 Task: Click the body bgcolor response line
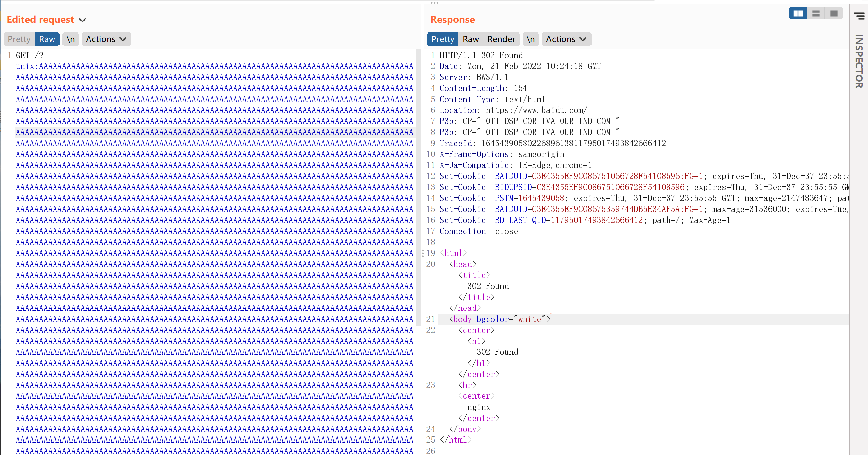[x=499, y=319]
